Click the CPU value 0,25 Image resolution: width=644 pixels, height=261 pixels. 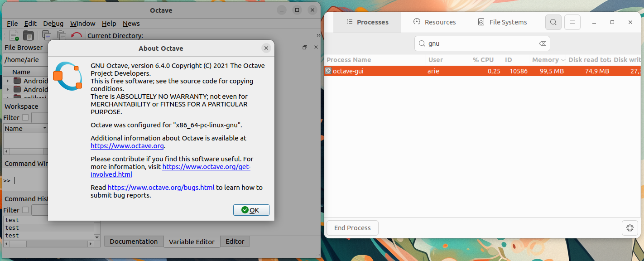[494, 71]
